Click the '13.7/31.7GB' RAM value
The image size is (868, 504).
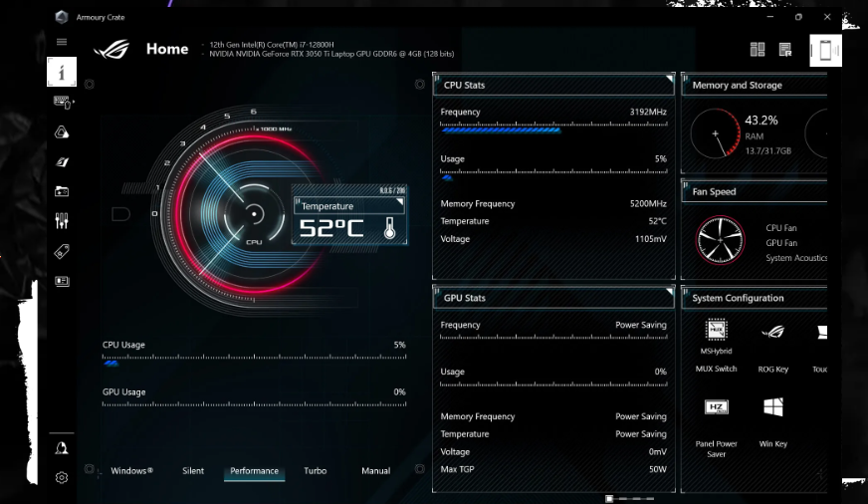pyautogui.click(x=767, y=150)
